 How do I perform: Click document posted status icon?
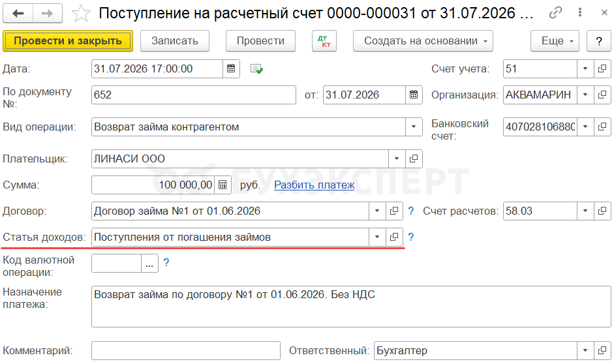pyautogui.click(x=256, y=69)
